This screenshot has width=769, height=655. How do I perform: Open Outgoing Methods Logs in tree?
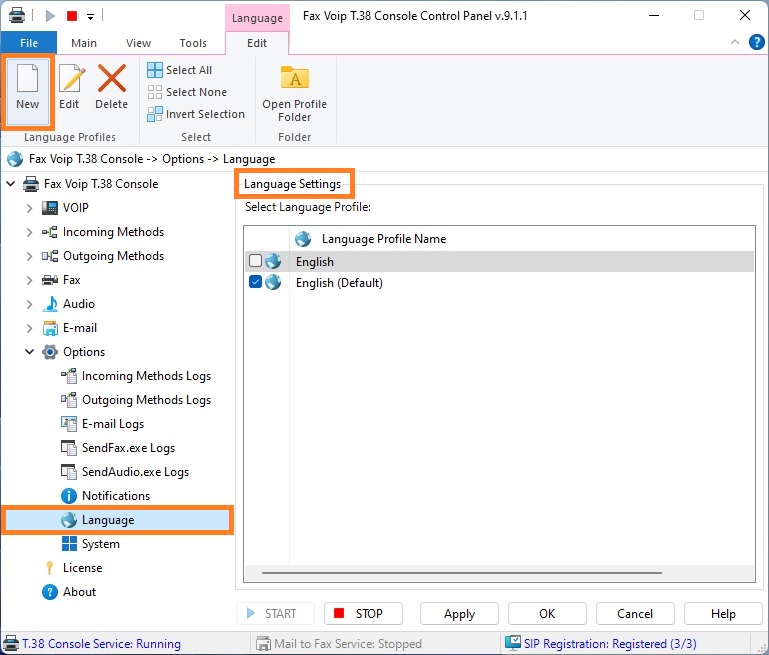coord(136,400)
